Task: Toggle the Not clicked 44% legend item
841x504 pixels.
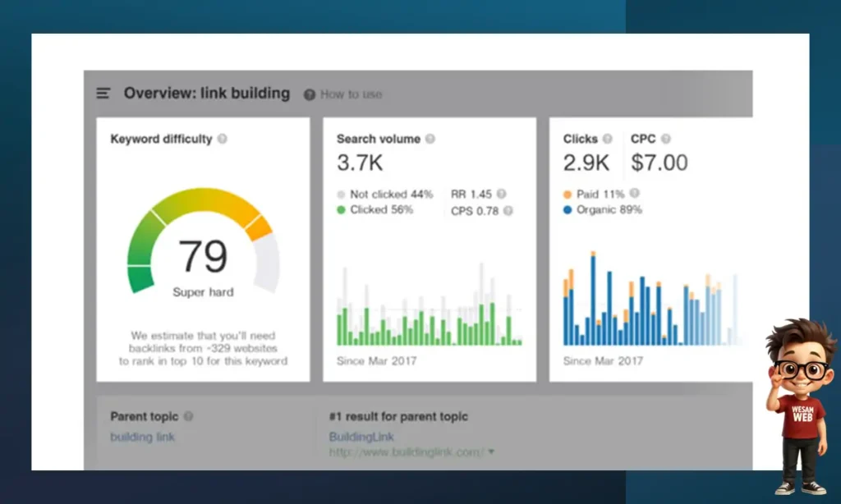Action: click(x=384, y=195)
